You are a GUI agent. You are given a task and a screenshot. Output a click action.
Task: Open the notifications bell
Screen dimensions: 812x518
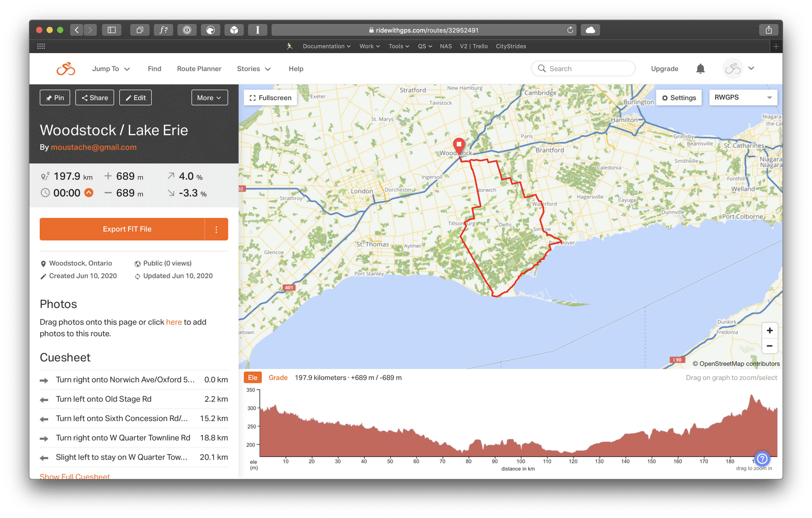700,69
